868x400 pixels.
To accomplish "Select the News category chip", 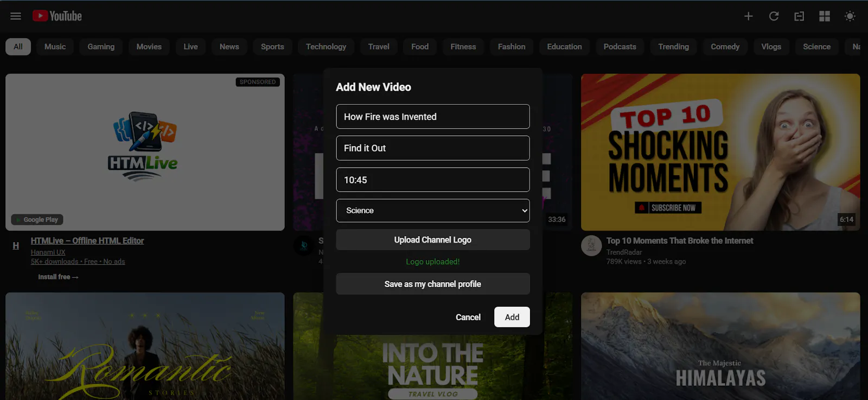I will tap(229, 47).
